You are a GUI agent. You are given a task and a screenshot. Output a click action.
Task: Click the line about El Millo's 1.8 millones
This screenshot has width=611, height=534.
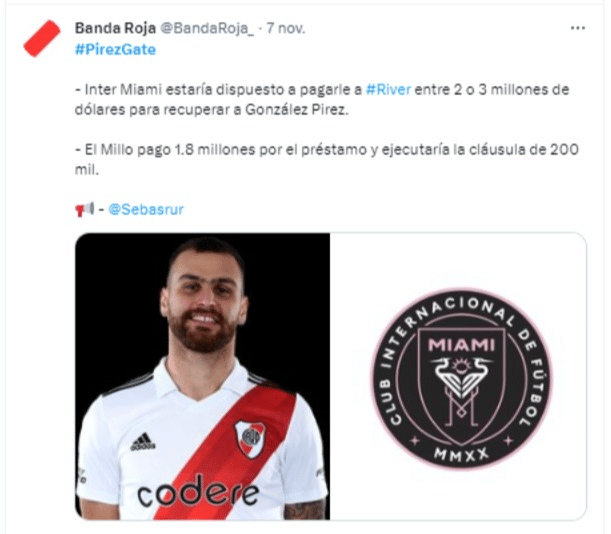pyautogui.click(x=327, y=159)
